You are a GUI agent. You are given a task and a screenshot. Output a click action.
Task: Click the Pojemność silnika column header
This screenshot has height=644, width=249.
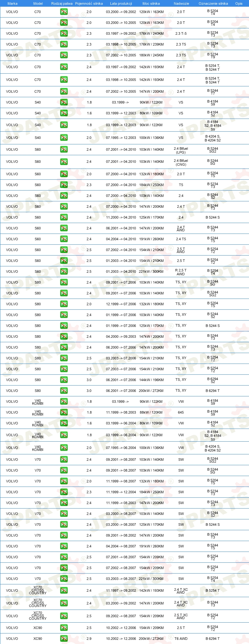(89, 4)
